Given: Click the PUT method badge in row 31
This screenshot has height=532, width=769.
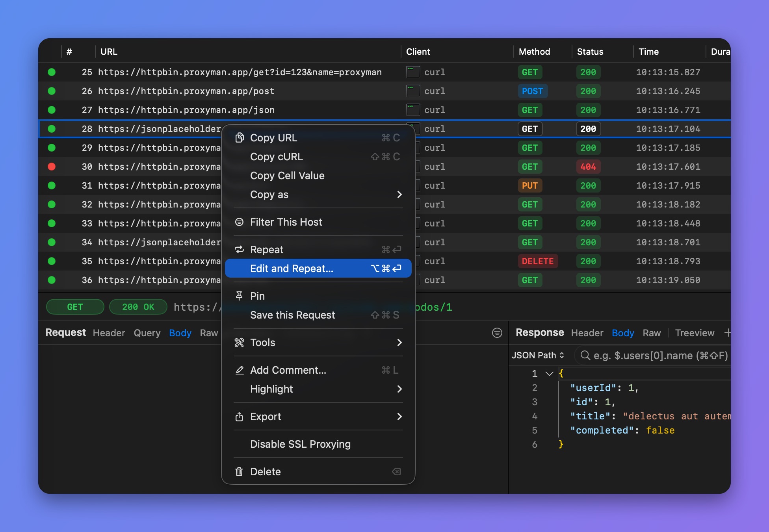Looking at the screenshot, I should [529, 185].
